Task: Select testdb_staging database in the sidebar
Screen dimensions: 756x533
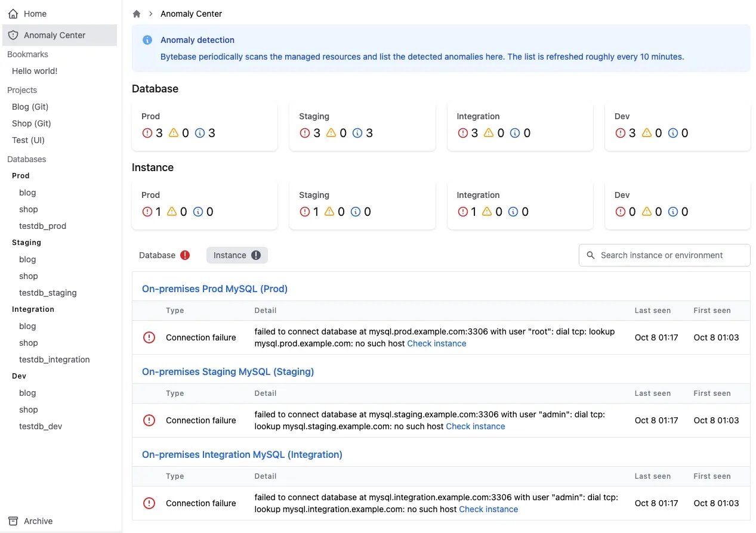Action: click(x=48, y=293)
